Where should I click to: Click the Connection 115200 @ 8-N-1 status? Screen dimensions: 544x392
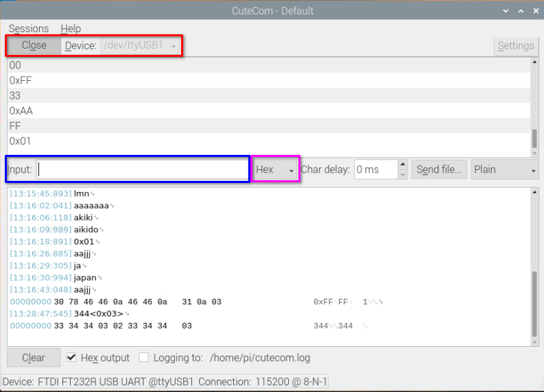click(x=263, y=382)
